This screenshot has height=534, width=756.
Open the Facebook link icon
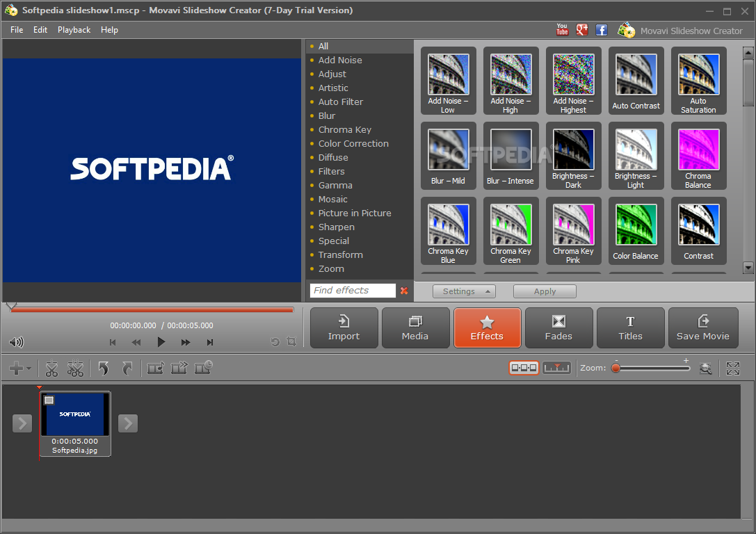click(601, 30)
